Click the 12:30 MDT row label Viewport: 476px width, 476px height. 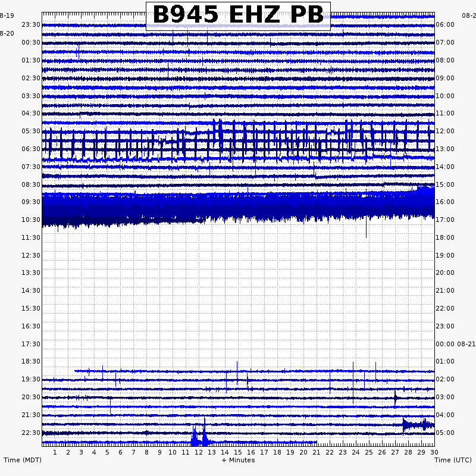(x=31, y=255)
